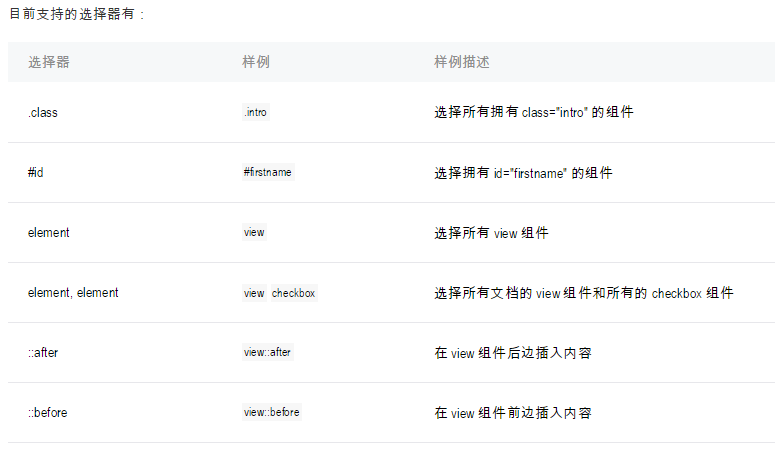Click the #firstname sample code tag
775x454 pixels.
coord(268,172)
